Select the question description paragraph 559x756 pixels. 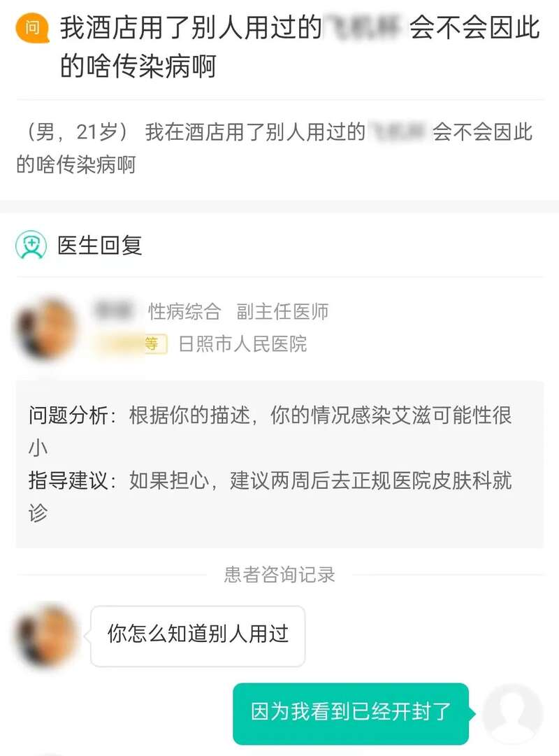tap(275, 148)
